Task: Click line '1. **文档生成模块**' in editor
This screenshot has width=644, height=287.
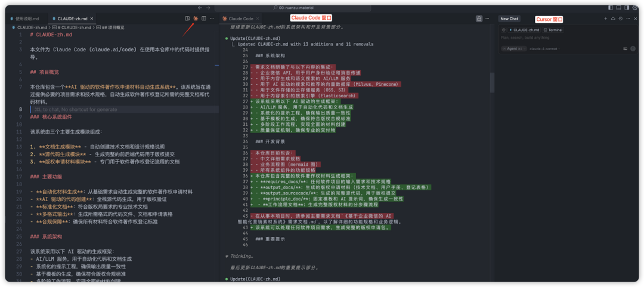Action: coord(97,147)
